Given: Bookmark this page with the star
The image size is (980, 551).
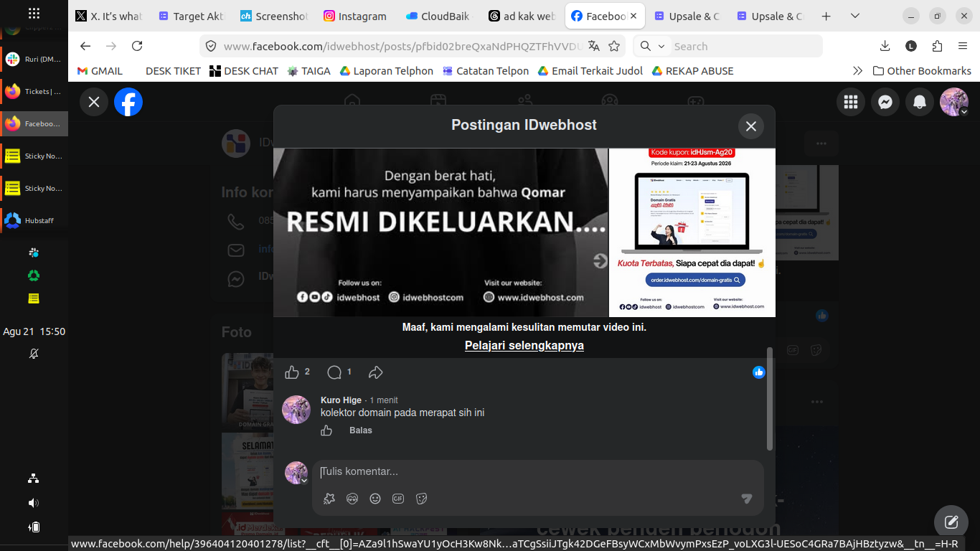Looking at the screenshot, I should [x=614, y=46].
